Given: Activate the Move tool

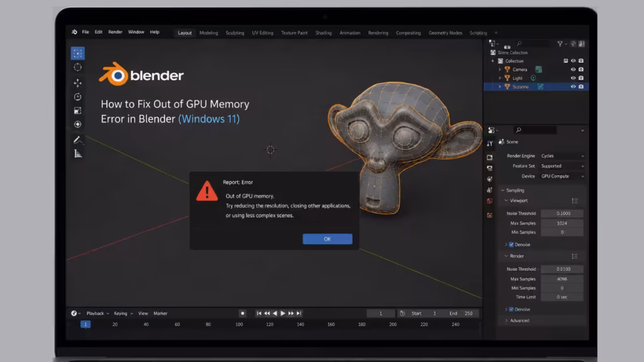Looking at the screenshot, I should [x=77, y=83].
